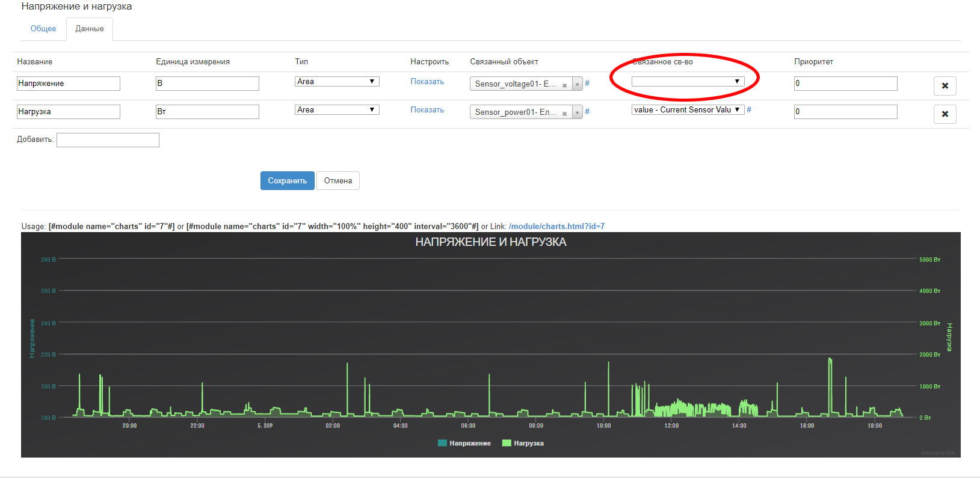Switch to the Общее tab
980x478 pixels.
pos(43,29)
